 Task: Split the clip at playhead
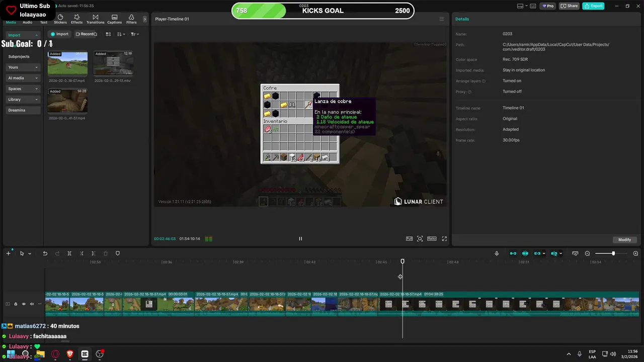69,253
